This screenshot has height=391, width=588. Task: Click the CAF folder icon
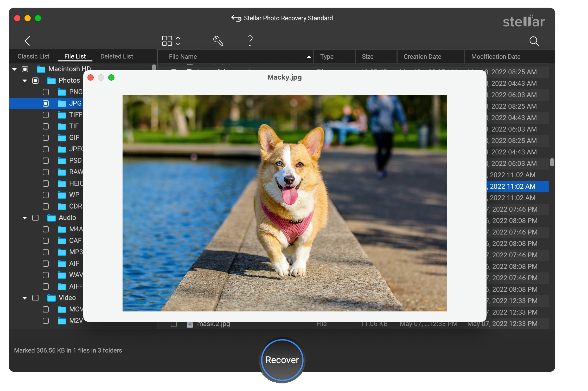click(62, 241)
